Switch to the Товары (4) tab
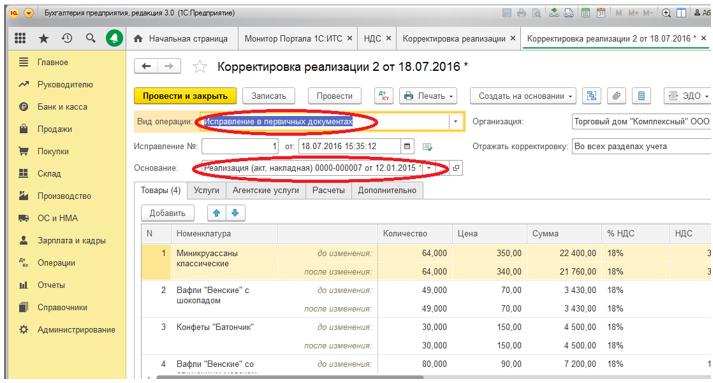The width and height of the screenshot is (713, 383). point(161,190)
